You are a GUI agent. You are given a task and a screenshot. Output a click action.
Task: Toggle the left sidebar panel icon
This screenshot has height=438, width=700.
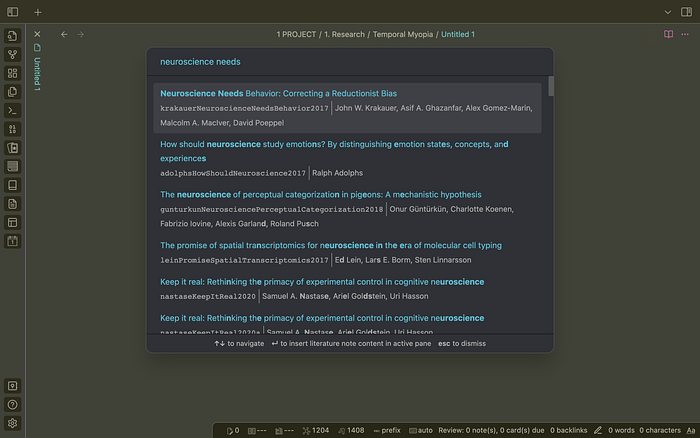[12, 12]
